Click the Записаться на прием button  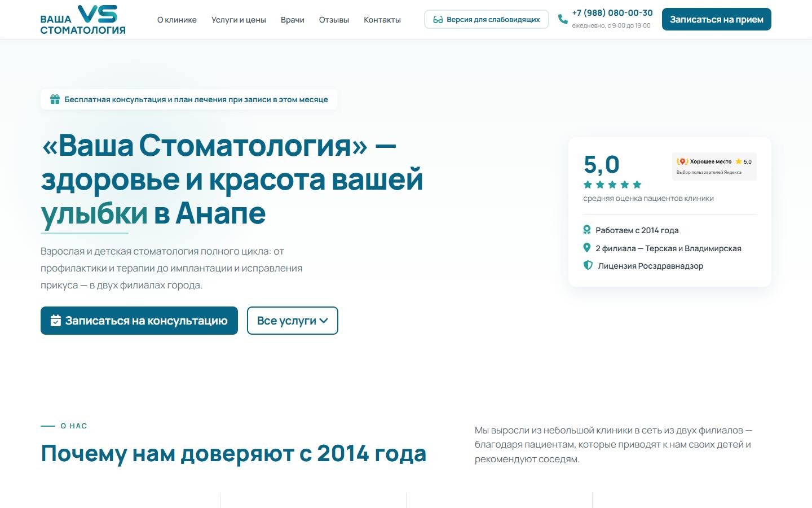click(717, 19)
